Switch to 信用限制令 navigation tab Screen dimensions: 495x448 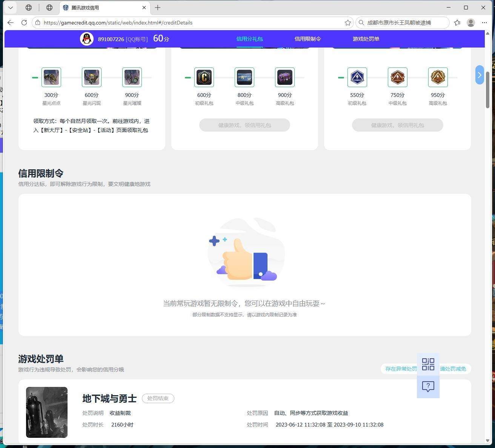307,39
